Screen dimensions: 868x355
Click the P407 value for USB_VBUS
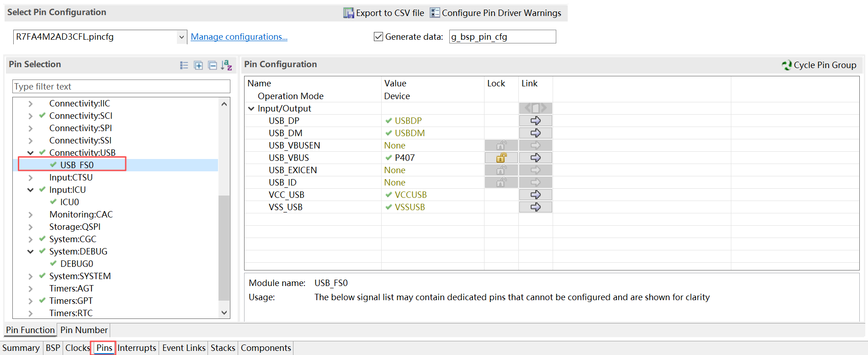tap(405, 158)
